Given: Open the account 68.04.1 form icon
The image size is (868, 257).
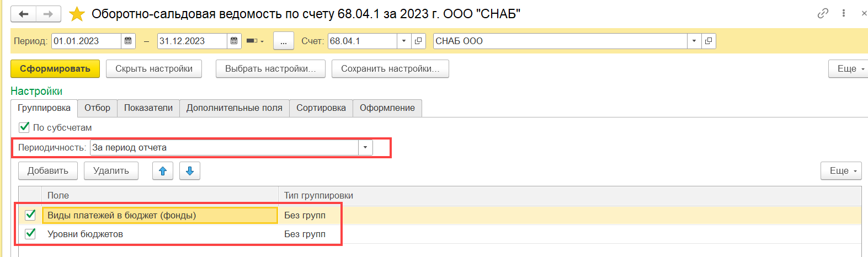Looking at the screenshot, I should coord(418,41).
